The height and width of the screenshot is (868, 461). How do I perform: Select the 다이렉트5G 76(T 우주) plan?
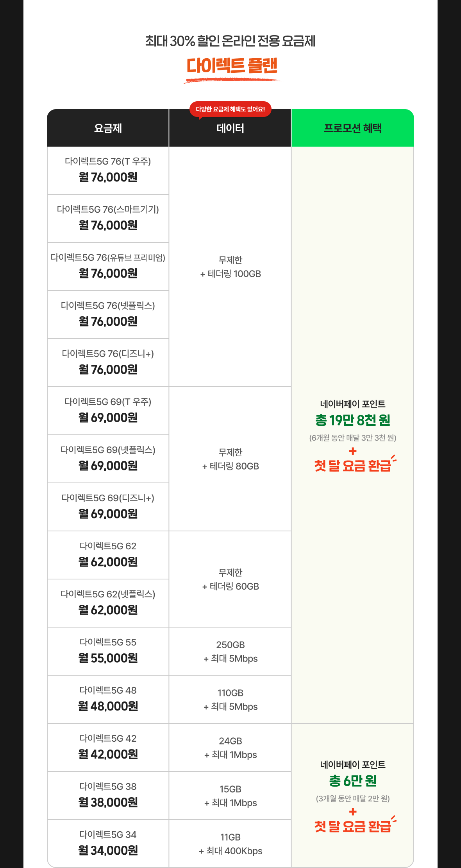[x=108, y=170]
